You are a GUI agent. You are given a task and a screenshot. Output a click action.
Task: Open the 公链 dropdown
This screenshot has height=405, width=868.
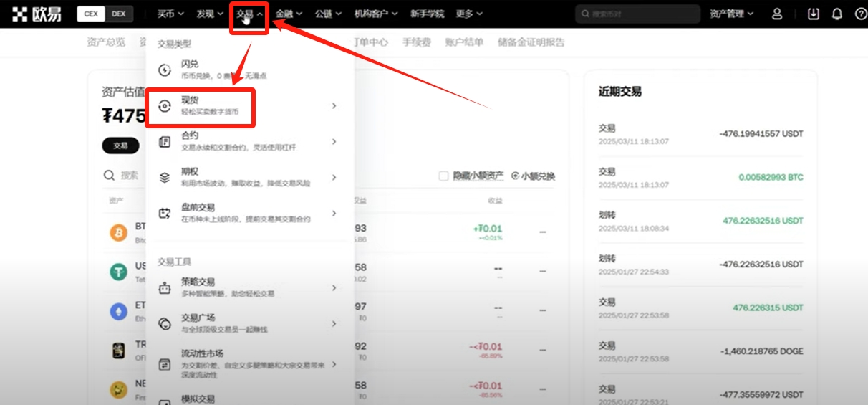[x=328, y=14]
